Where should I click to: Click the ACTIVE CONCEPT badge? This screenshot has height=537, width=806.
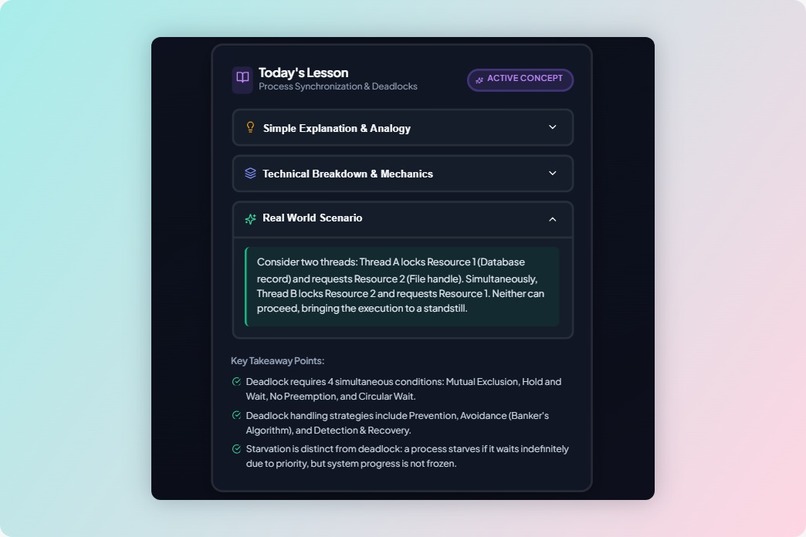(520, 79)
